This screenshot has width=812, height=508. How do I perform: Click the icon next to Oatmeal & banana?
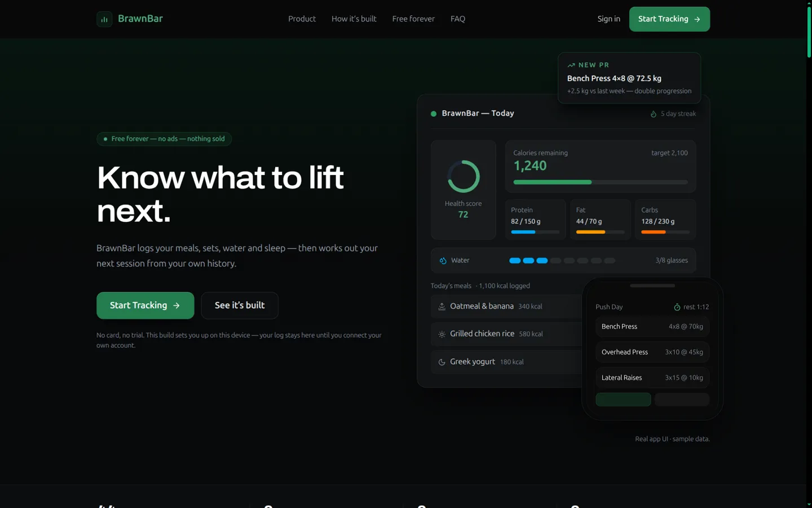(442, 306)
